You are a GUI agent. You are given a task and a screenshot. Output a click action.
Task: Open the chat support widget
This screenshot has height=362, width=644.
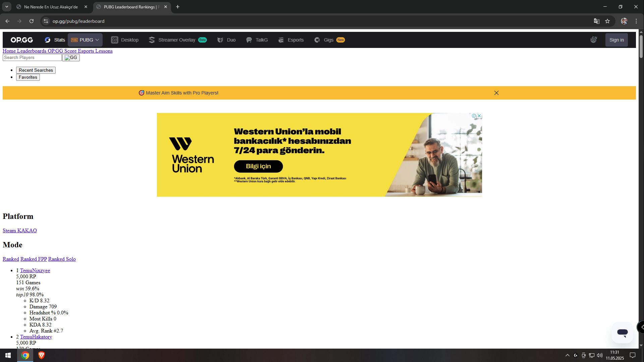tap(623, 333)
